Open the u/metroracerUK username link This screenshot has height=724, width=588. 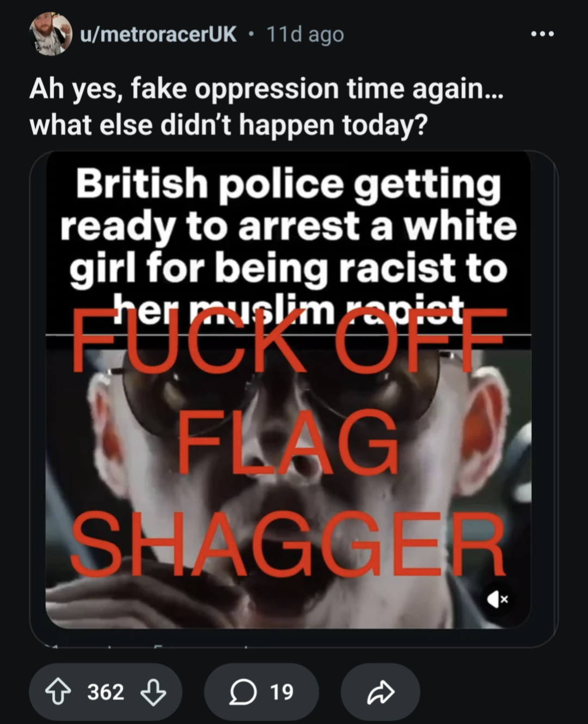158,34
